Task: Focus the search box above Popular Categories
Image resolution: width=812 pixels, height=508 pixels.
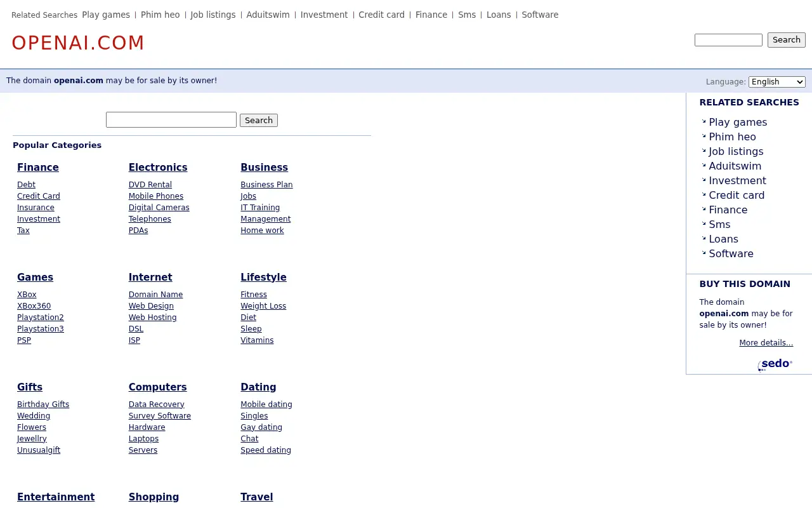Action: point(171,120)
